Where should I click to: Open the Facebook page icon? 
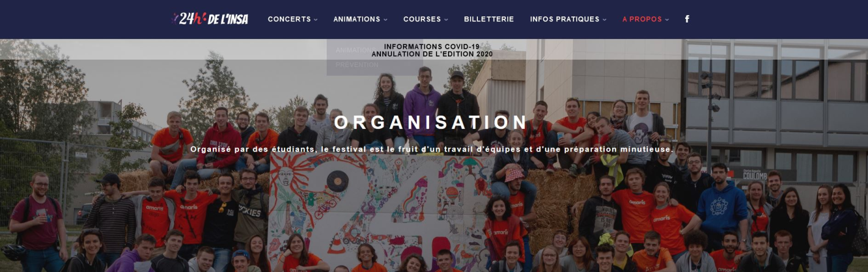click(687, 19)
